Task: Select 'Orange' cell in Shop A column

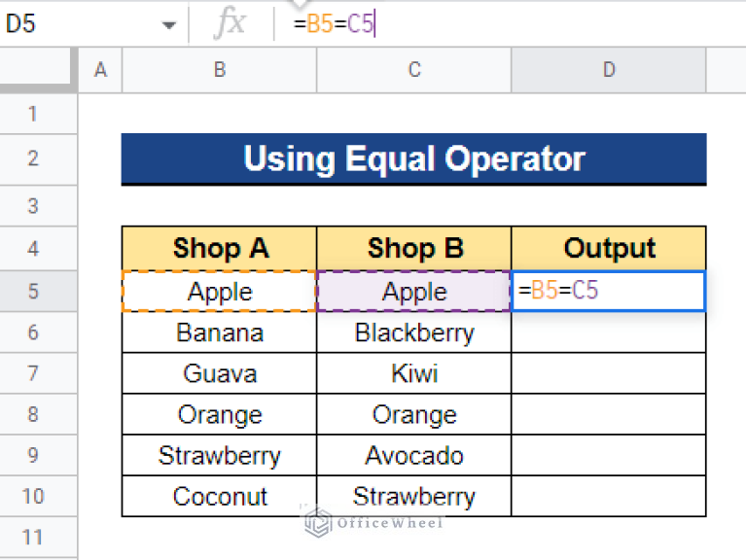Action: pos(220,414)
